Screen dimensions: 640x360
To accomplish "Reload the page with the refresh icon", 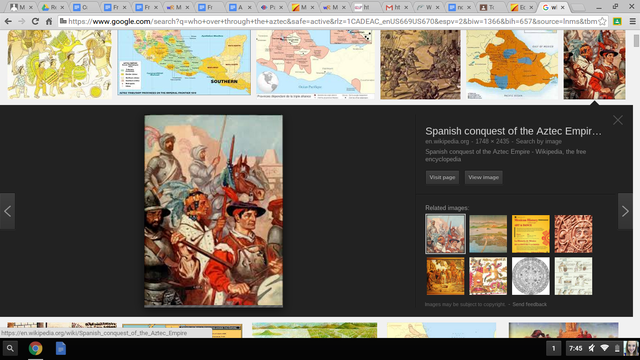I will coord(35,21).
